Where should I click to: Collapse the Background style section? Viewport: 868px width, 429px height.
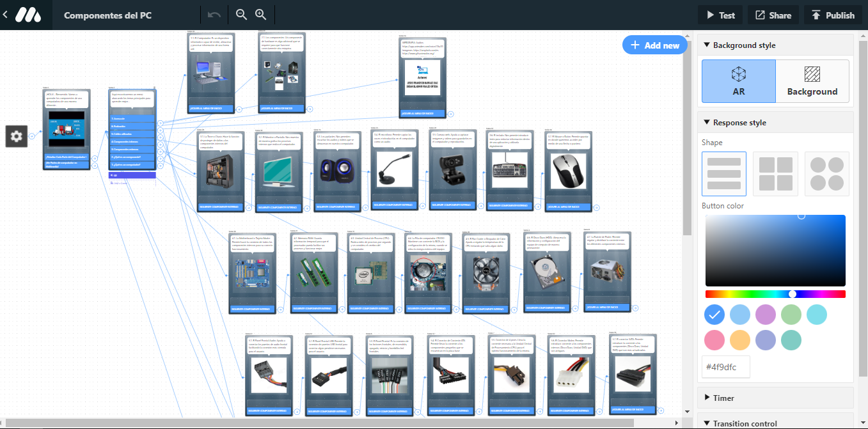(x=707, y=45)
